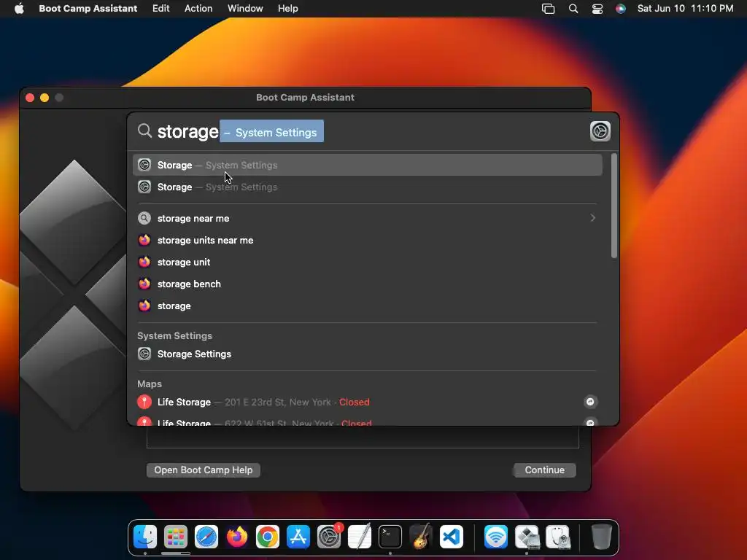This screenshot has width=747, height=560.
Task: Click the date and time in menu bar
Action: tap(685, 8)
